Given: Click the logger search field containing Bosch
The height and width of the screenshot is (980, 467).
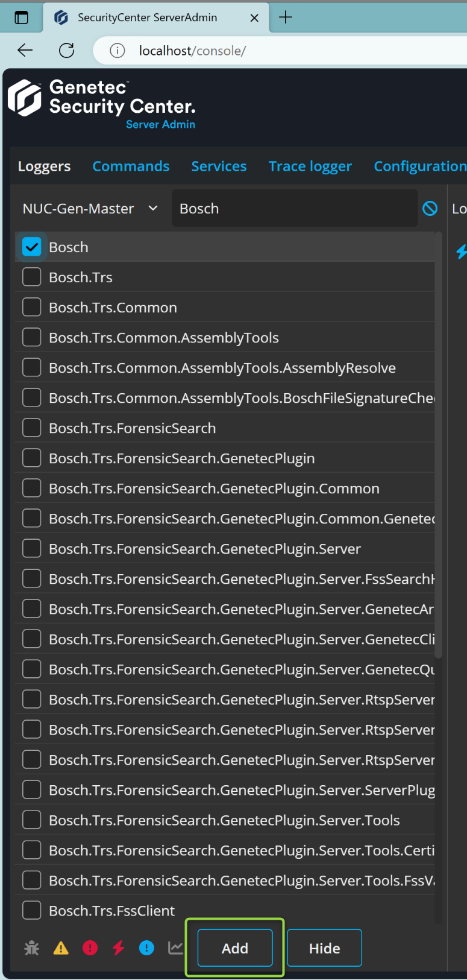Looking at the screenshot, I should (x=294, y=209).
